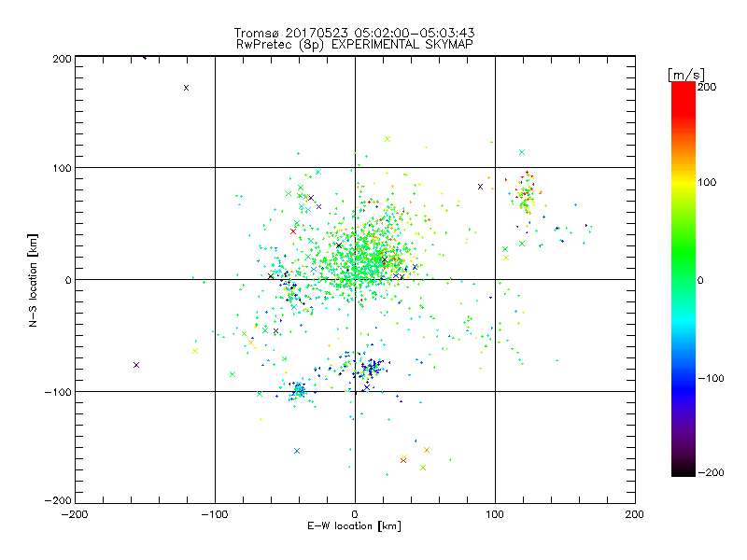Click the dark purple X marker at far left
Viewport: 747px width, 560px height.
(x=136, y=365)
